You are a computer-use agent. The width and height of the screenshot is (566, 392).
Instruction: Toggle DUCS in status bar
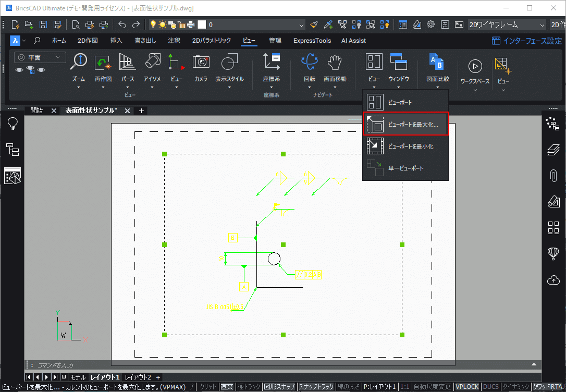[491, 387]
